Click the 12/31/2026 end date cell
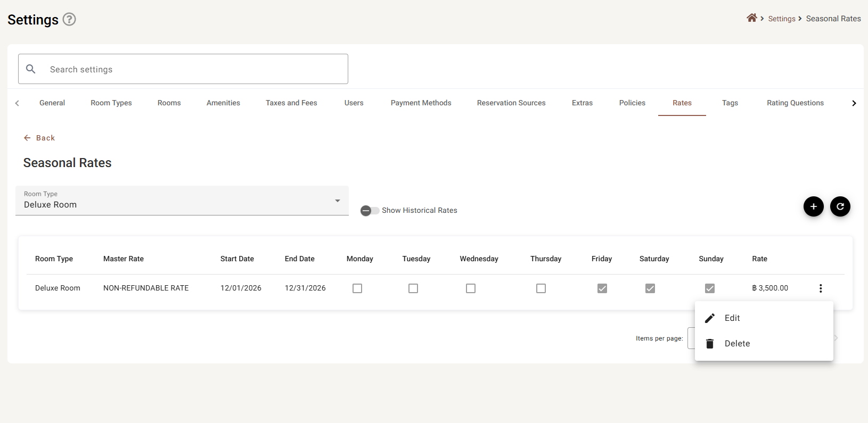Screen dimensions: 868x423 (x=305, y=288)
